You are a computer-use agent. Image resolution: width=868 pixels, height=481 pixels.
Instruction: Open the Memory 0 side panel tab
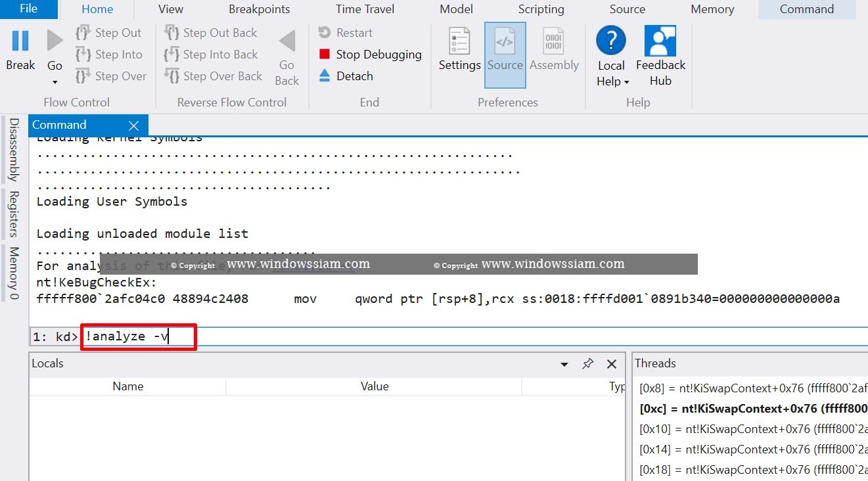[14, 273]
